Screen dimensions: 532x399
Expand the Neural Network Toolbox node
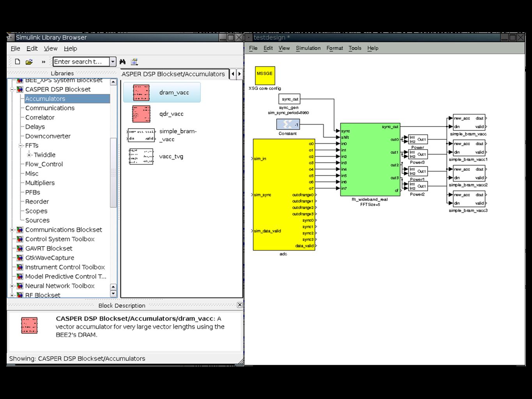point(12,286)
